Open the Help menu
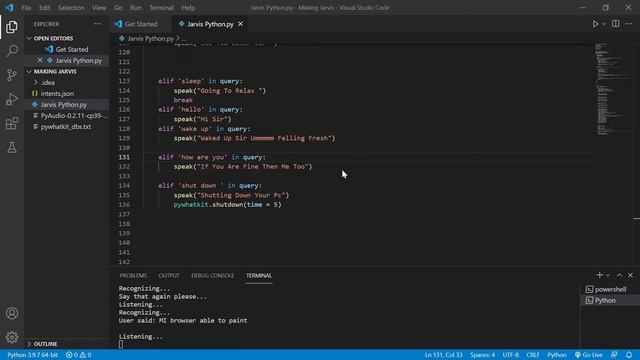The width and height of the screenshot is (640, 360). coord(188,8)
